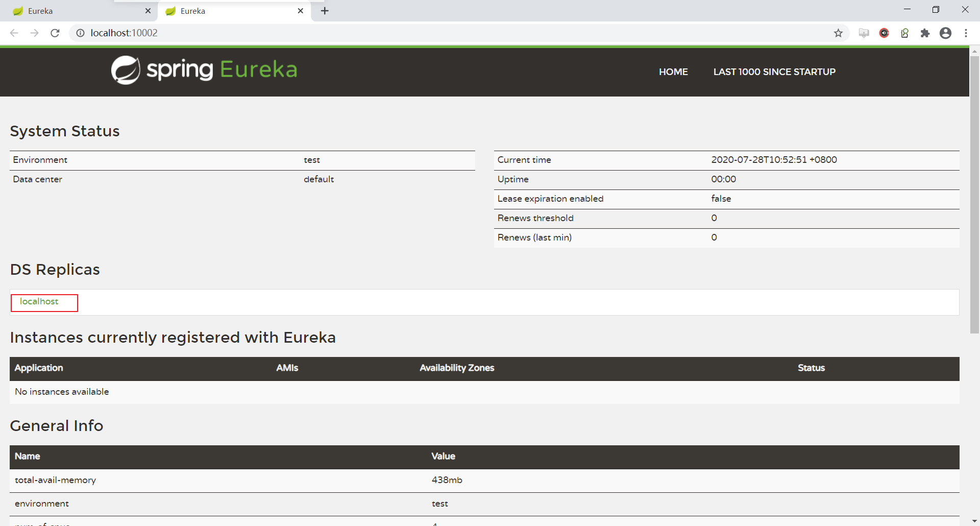The image size is (980, 526).
Task: Click the Lease expiration enabled value false
Action: pyautogui.click(x=721, y=199)
